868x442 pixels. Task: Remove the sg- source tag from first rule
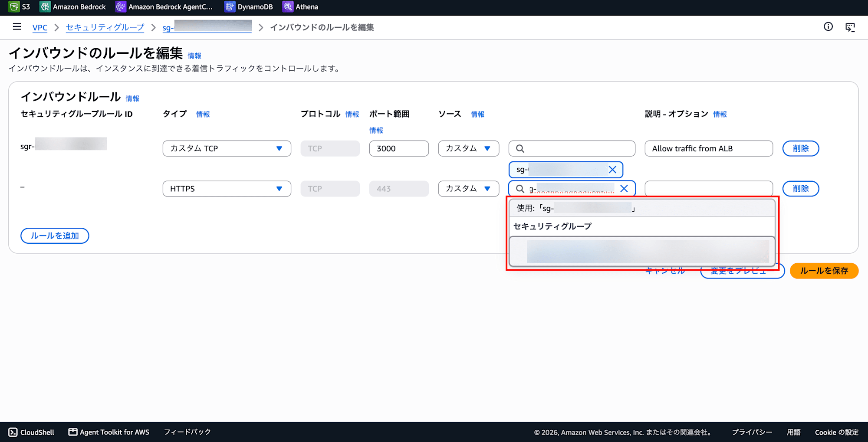coord(612,170)
